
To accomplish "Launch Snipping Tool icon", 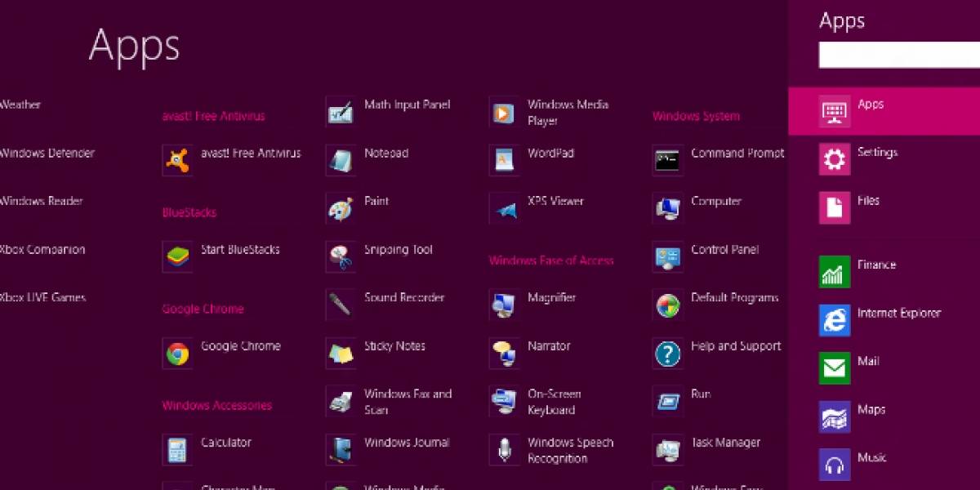I will (341, 256).
